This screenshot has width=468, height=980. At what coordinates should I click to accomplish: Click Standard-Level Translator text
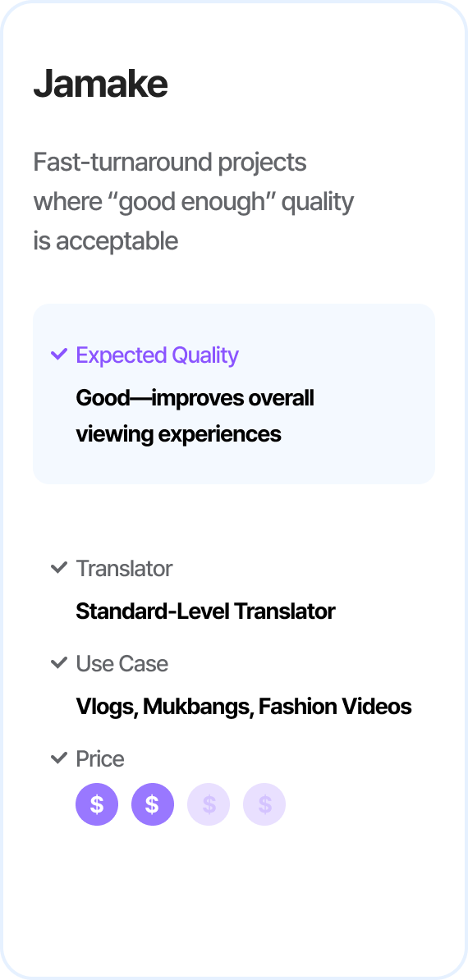pos(205,611)
